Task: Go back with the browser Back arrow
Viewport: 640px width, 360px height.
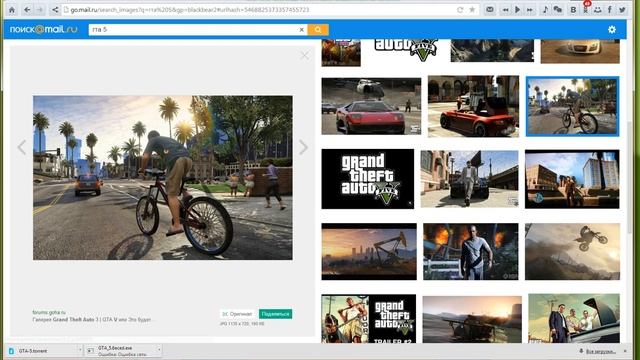Action: [27, 10]
